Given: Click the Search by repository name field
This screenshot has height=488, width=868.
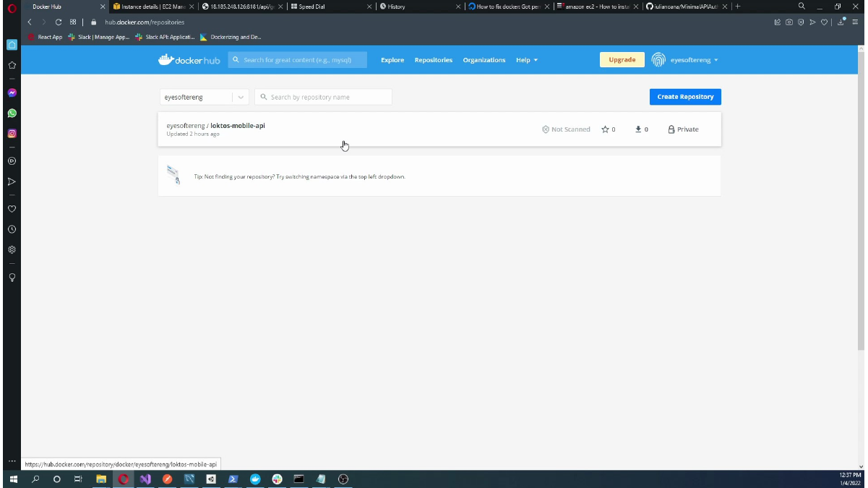Looking at the screenshot, I should tap(323, 97).
